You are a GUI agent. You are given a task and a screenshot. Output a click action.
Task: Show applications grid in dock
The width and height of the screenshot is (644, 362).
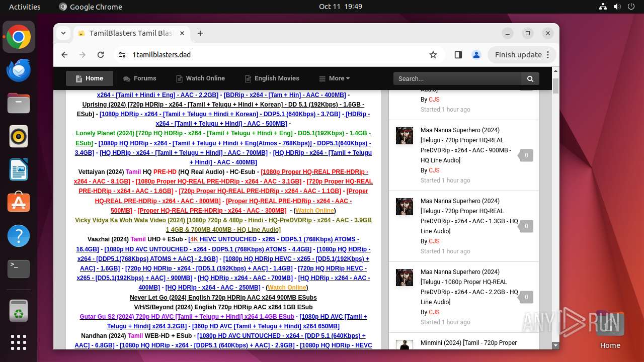click(x=19, y=342)
